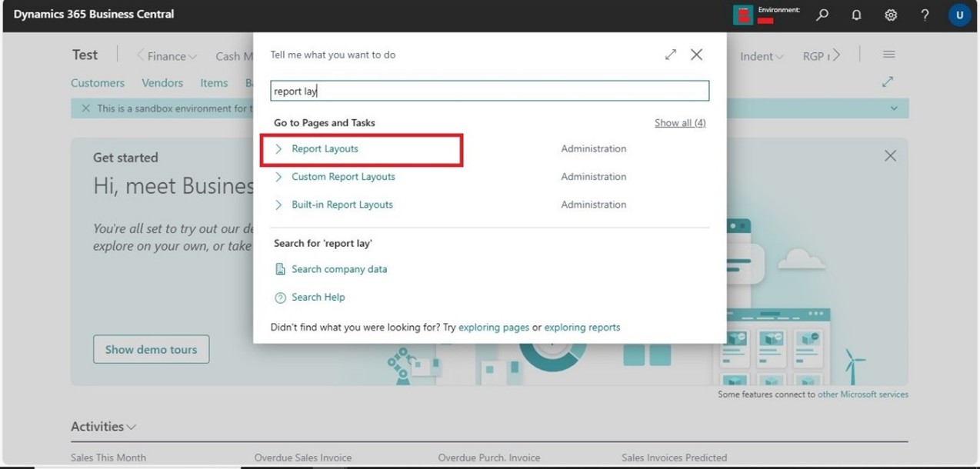Expand the Tell Me dialog to full size

point(671,55)
